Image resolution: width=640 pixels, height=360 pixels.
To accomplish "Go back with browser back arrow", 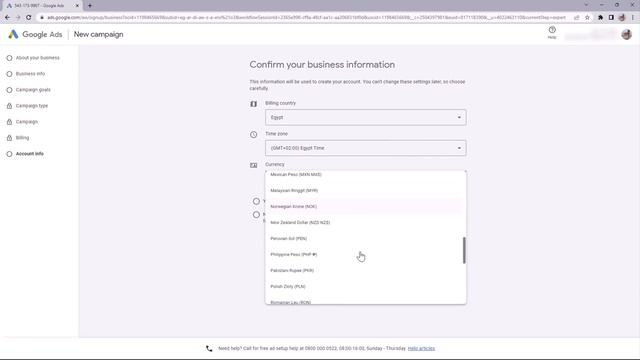I will (7, 18).
